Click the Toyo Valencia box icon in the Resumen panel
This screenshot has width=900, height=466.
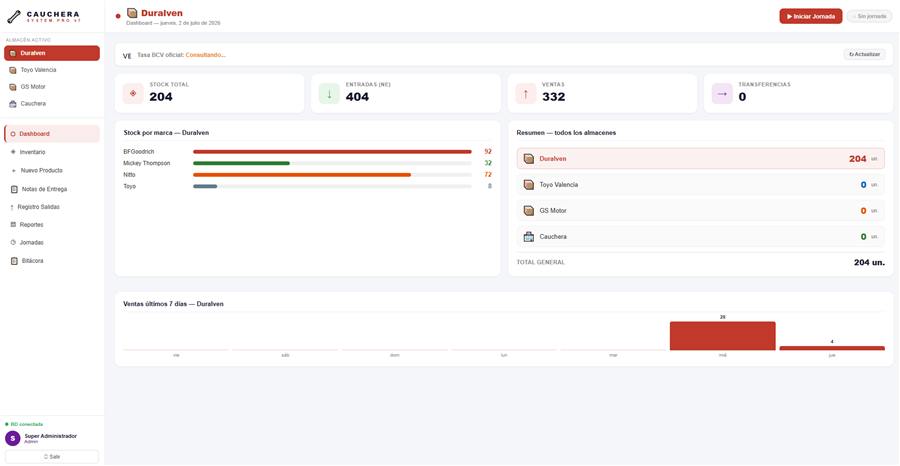pyautogui.click(x=529, y=185)
